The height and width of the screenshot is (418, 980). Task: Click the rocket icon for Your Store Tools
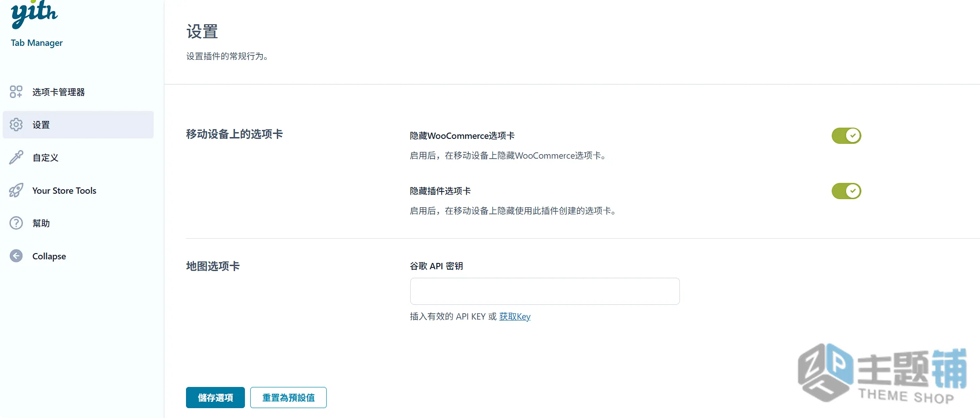coord(16,190)
